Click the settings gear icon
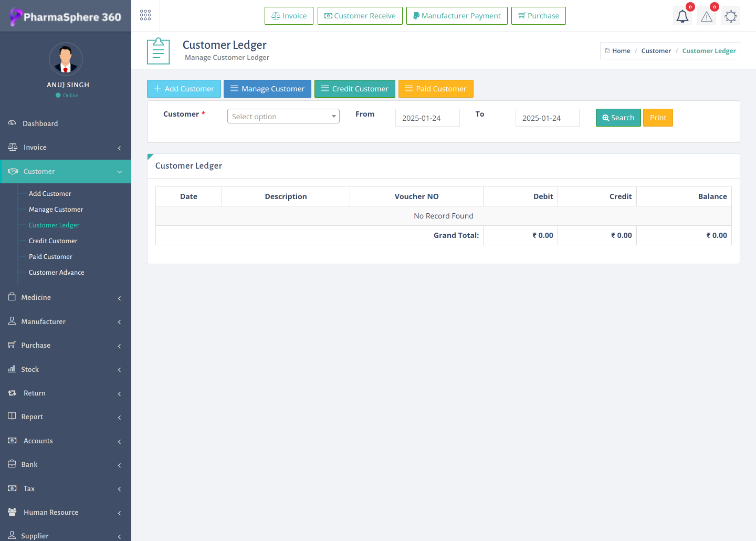 click(730, 16)
